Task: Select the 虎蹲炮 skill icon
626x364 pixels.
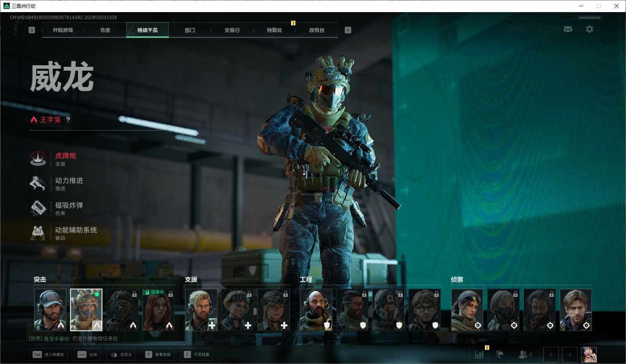Action: click(x=38, y=159)
